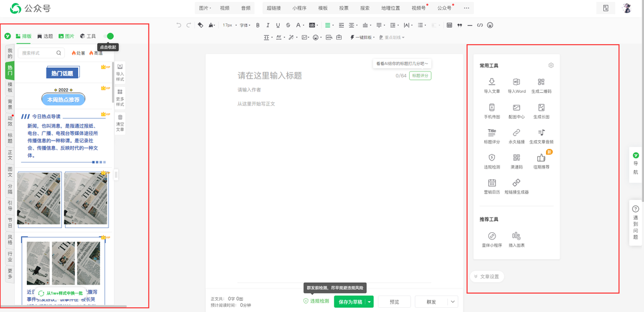Click the undo arrow in toolbar
Screen dimensions: 644x312
coord(179,25)
